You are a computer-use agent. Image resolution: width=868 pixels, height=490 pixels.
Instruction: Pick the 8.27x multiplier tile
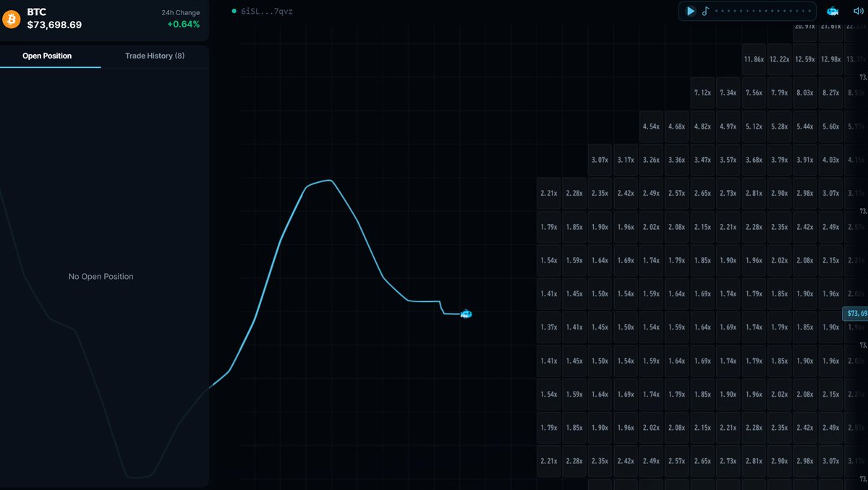(830, 93)
